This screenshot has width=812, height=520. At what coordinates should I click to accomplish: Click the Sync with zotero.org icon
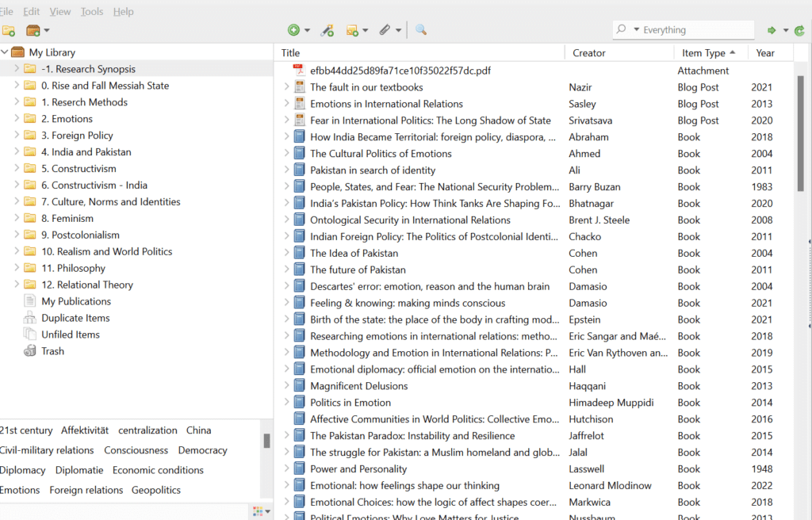pos(799,31)
